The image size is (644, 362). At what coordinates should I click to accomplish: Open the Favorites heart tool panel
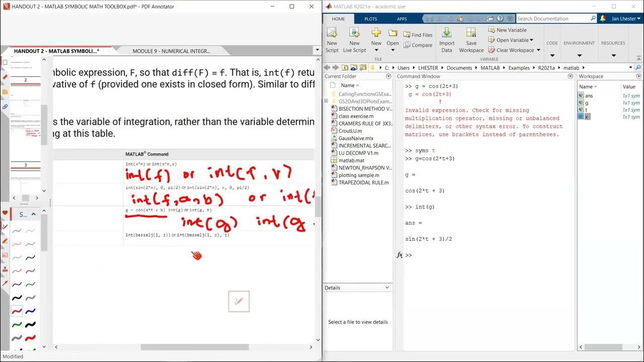pyautogui.click(x=5, y=213)
